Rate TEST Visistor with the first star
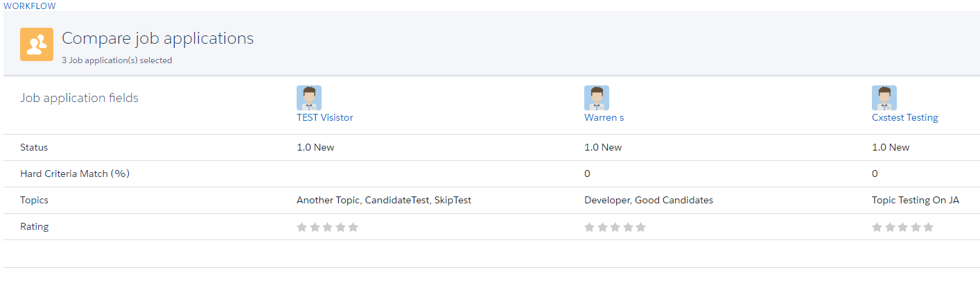The image size is (980, 304). (302, 227)
